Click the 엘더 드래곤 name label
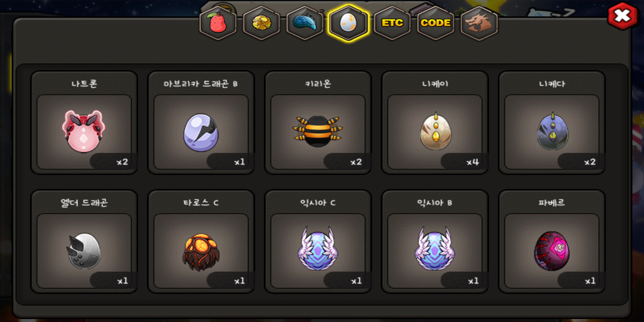Viewport: 644px width, 322px height. click(x=84, y=203)
